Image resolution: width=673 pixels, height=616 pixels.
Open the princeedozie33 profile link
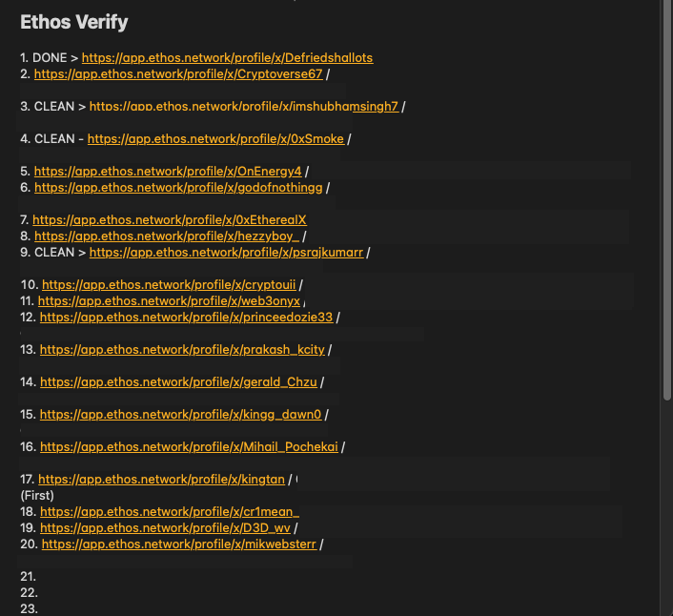(186, 318)
